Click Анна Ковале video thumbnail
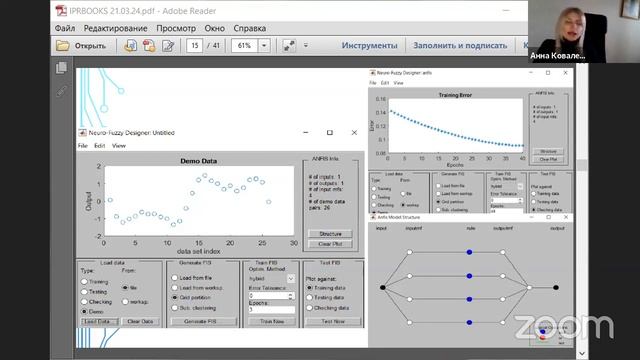The image size is (640, 360). 584,31
